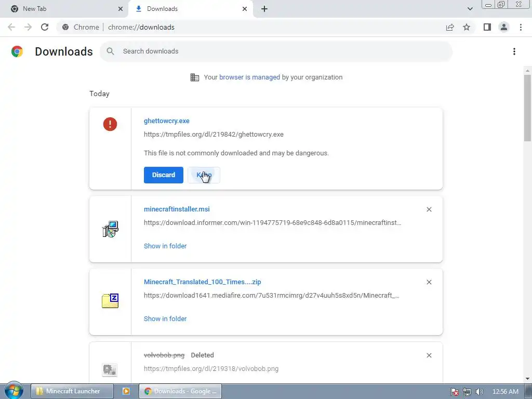Click the volvobob.png deleted file icon
Image resolution: width=532 pixels, height=399 pixels.
[110, 369]
